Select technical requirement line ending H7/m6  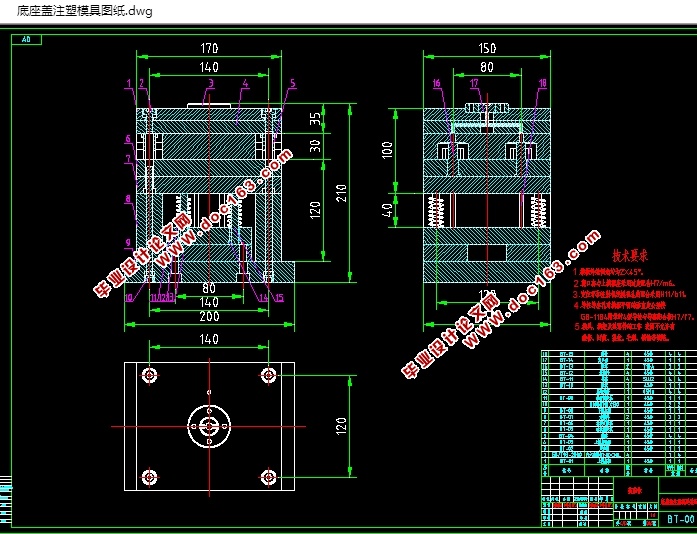tap(624, 283)
